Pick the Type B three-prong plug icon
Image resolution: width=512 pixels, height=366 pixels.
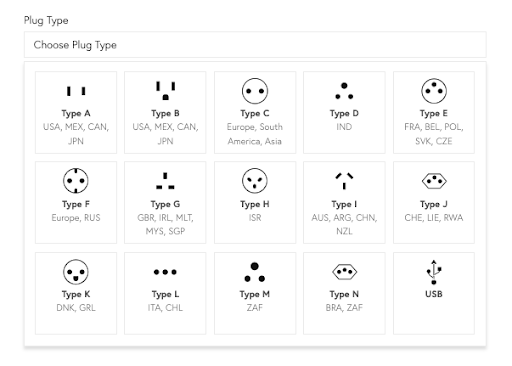tap(165, 90)
